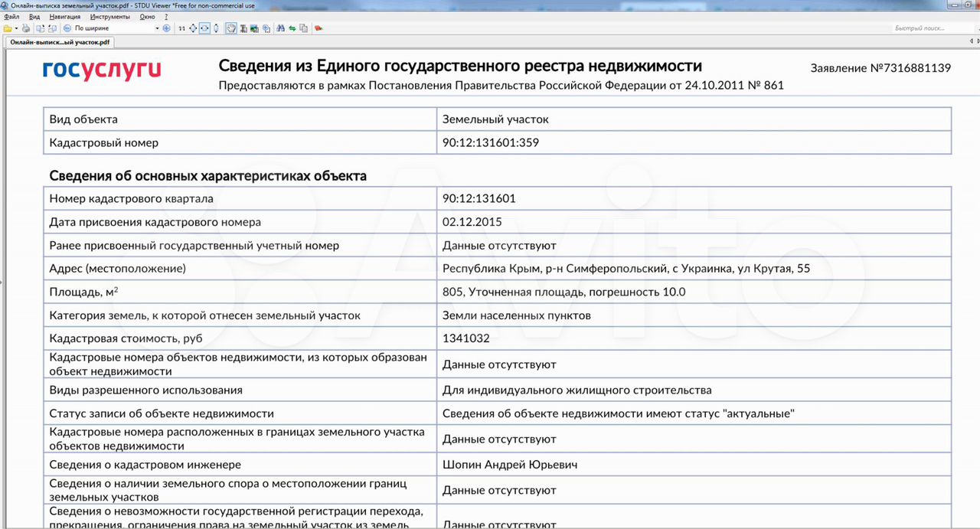Click 'Статус записи об объекте недвижимости' label
The image size is (980, 529).
[x=162, y=413]
